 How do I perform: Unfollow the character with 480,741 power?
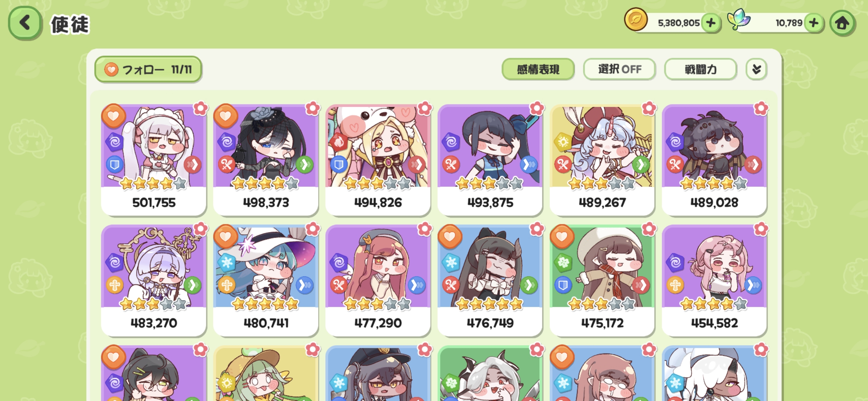click(x=226, y=237)
